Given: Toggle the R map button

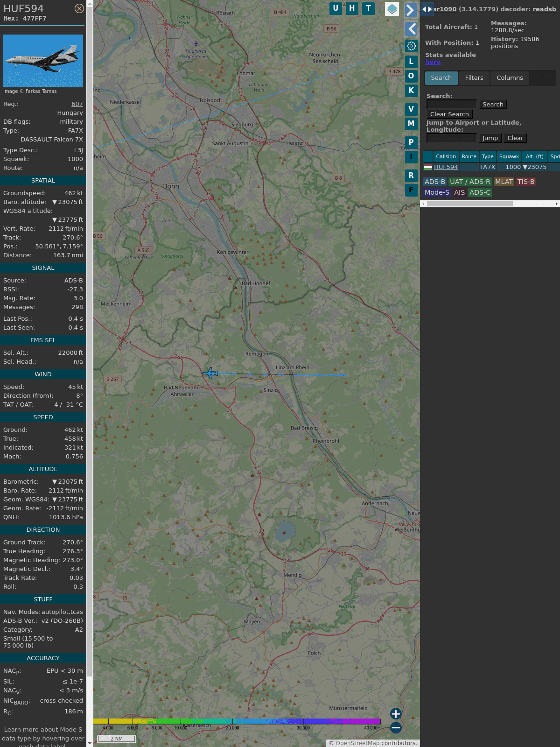Looking at the screenshot, I should click(411, 176).
